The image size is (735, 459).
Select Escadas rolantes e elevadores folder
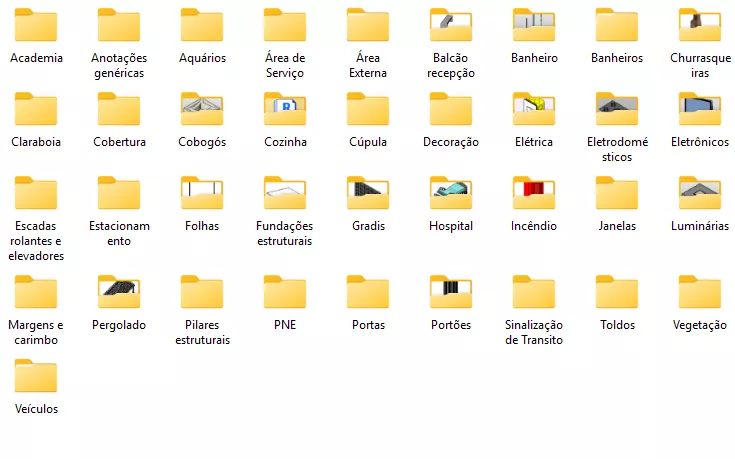pyautogui.click(x=36, y=194)
